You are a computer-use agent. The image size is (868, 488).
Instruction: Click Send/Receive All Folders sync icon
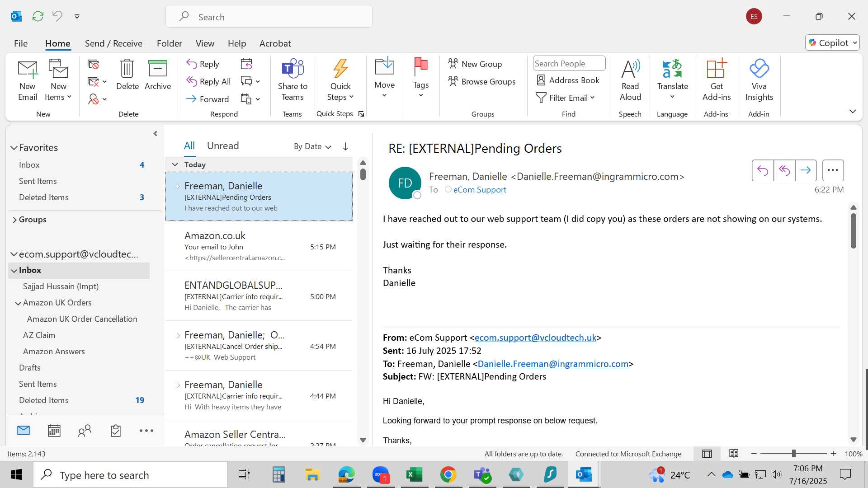point(38,16)
